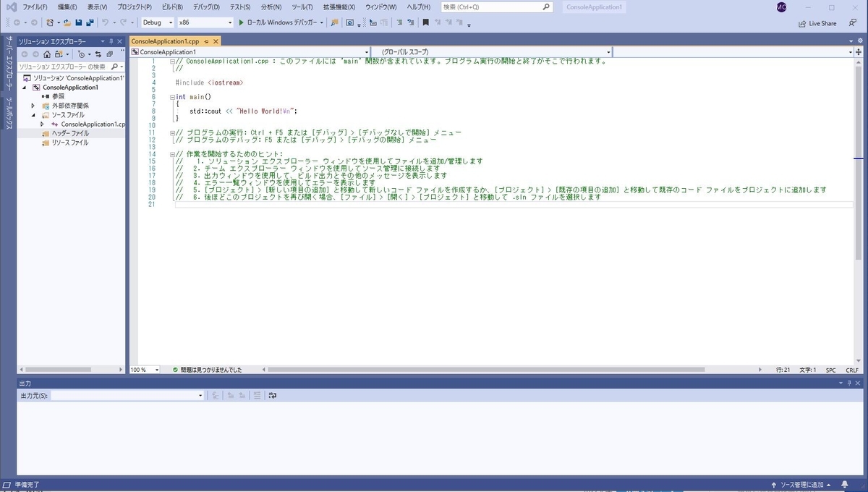Expand the 外部依存関係 node
This screenshot has height=492, width=868.
click(33, 106)
